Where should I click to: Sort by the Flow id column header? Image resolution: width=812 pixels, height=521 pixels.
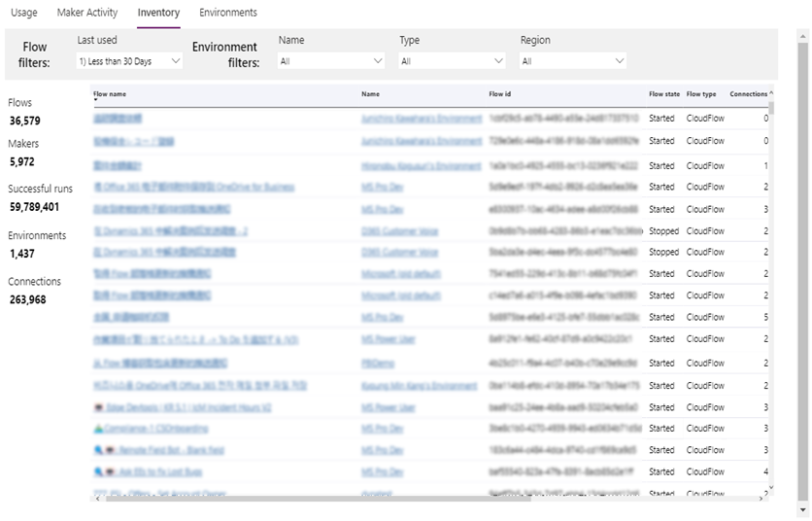coord(500,94)
